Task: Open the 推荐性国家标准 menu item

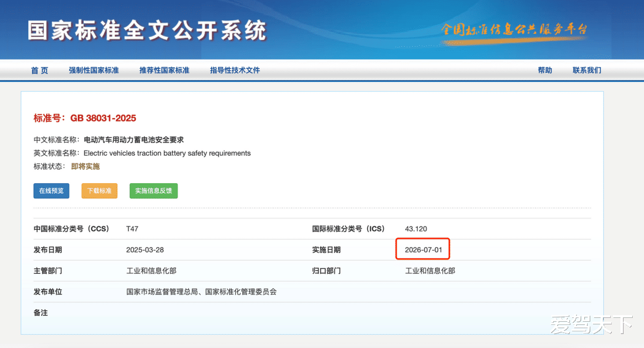Action: click(164, 70)
